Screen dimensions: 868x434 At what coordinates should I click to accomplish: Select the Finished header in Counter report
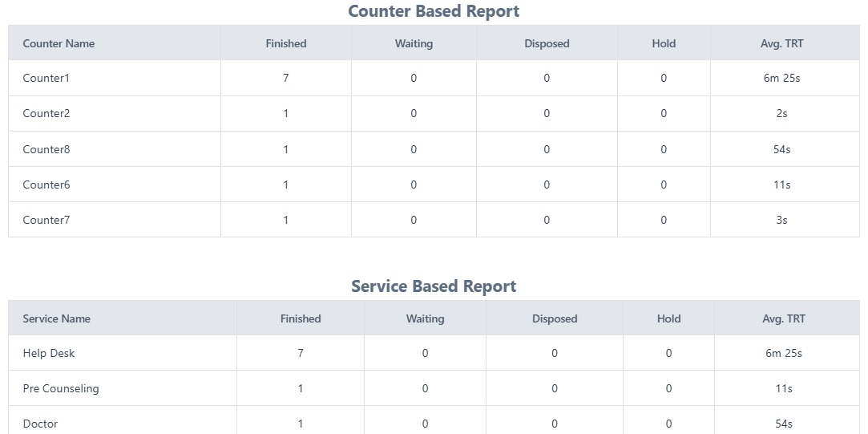point(286,43)
